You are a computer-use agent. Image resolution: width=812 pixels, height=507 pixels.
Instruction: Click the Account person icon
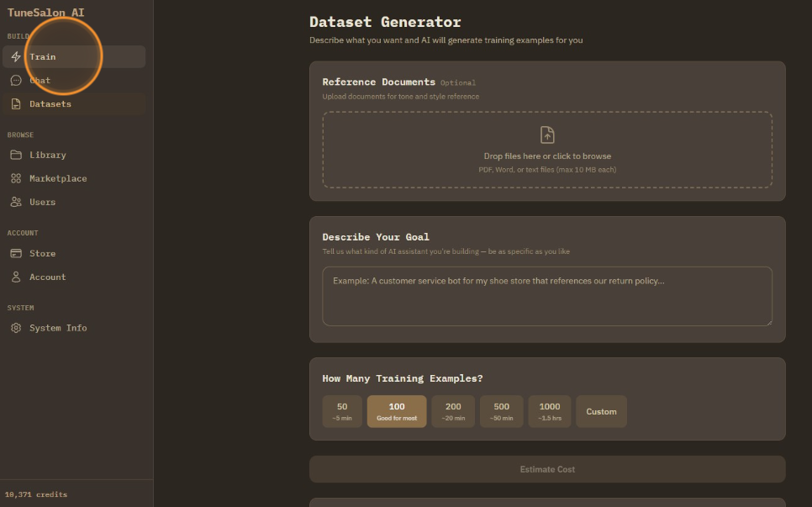coord(16,277)
